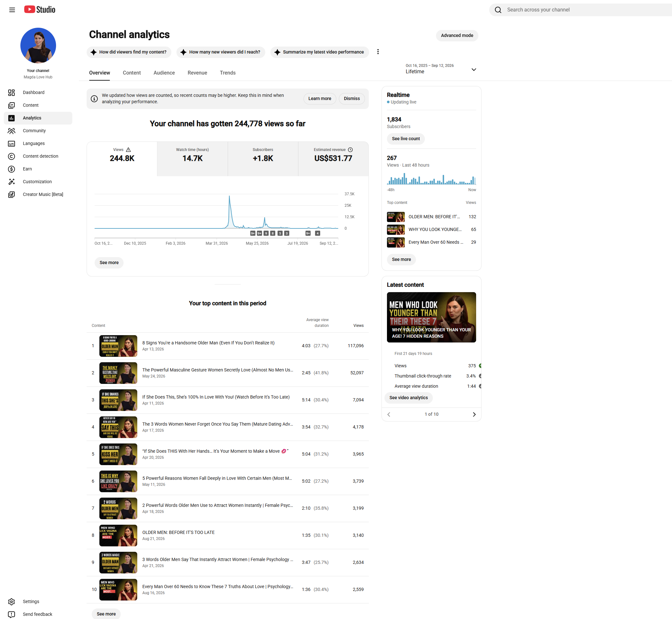Switch to the Revenue tab

pos(197,73)
